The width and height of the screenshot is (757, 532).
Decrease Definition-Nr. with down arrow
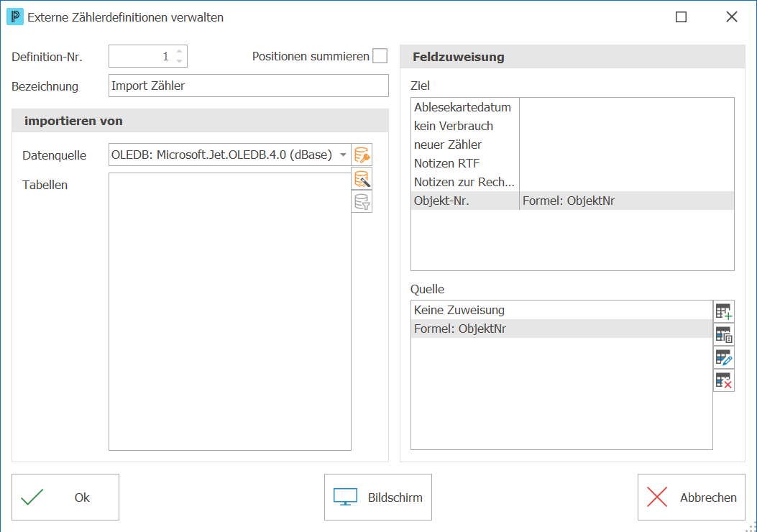pos(179,61)
